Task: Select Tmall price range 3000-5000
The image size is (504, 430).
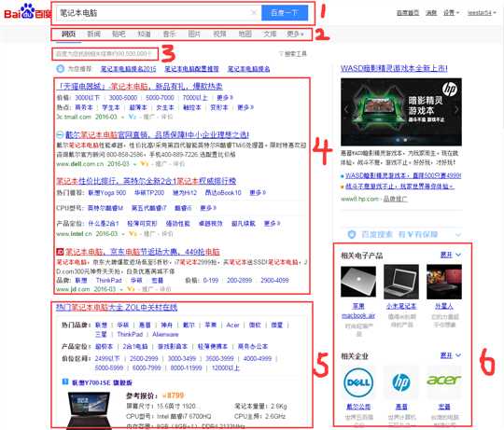Action: pyautogui.click(x=123, y=97)
